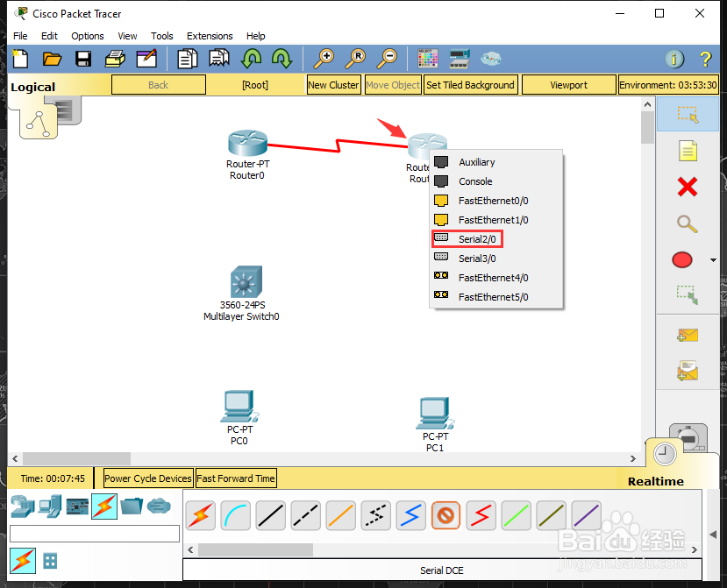Choose the red X Delete tool

(688, 188)
